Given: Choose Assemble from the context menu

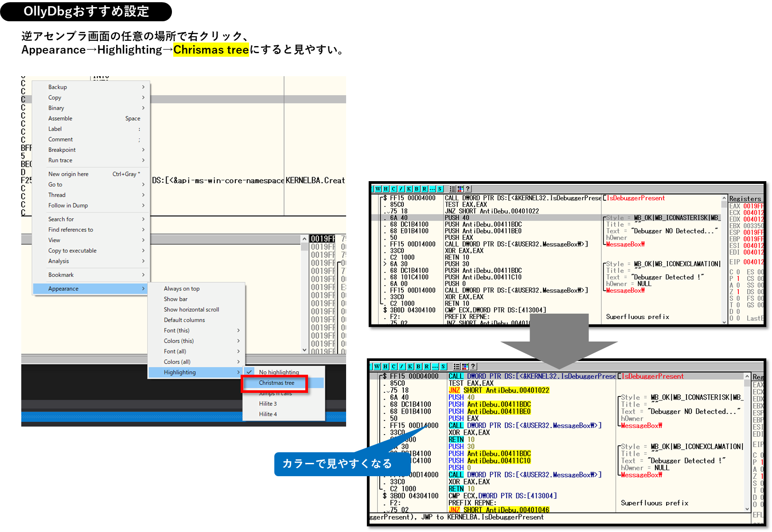Looking at the screenshot, I should (x=91, y=118).
